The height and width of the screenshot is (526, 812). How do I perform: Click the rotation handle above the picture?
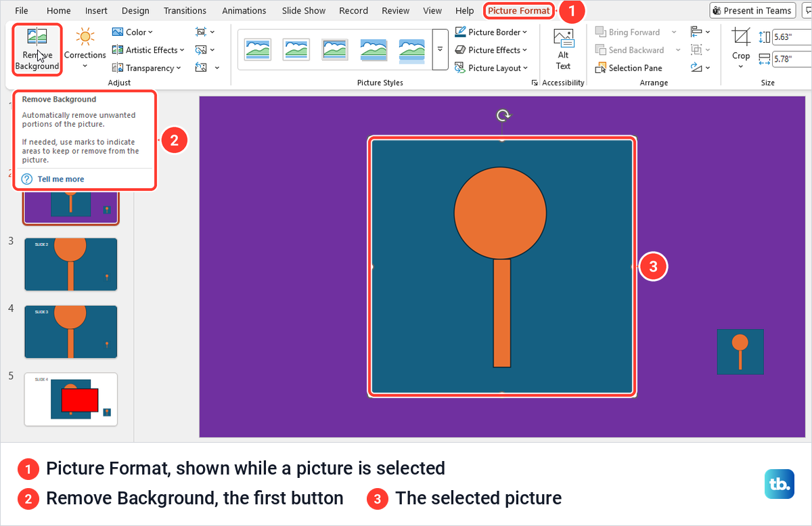point(502,115)
